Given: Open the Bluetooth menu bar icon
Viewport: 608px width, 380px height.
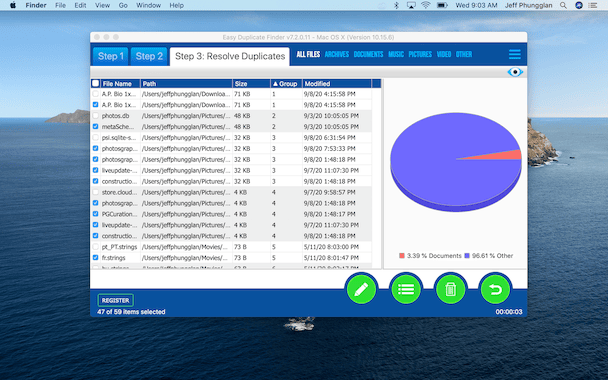Looking at the screenshot, I should coord(396,5).
